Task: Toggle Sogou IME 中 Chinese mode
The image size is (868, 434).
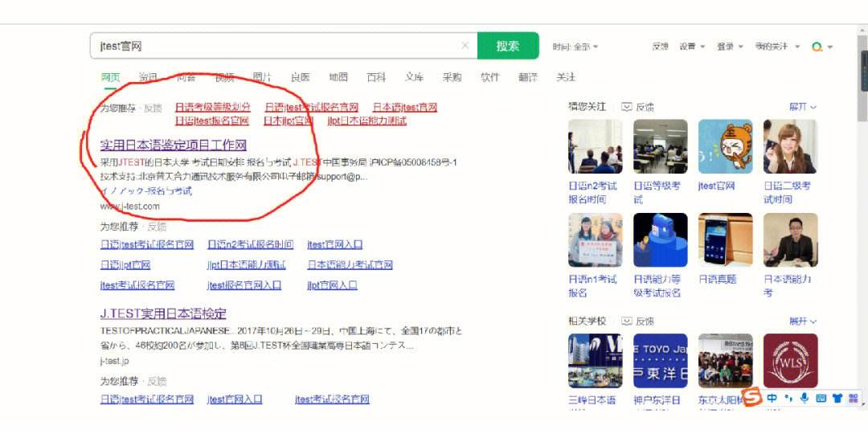Action: [x=772, y=398]
